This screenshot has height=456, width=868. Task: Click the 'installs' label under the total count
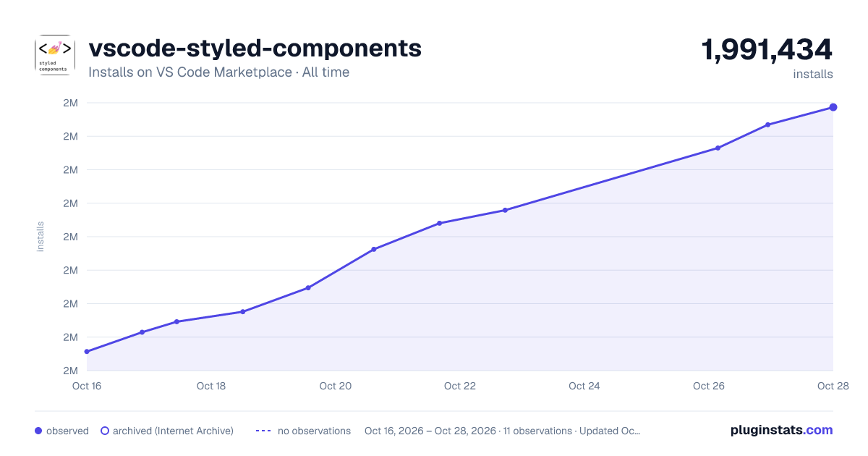[x=813, y=75]
